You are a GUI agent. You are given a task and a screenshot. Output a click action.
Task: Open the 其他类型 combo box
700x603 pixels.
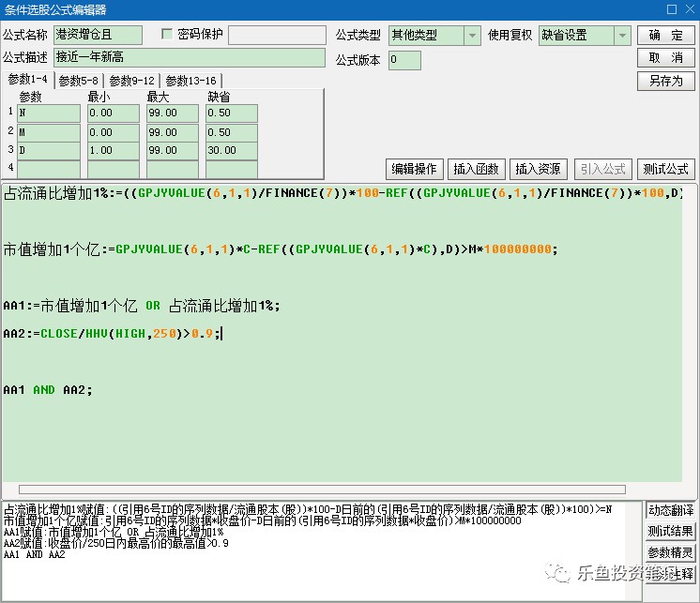[434, 36]
